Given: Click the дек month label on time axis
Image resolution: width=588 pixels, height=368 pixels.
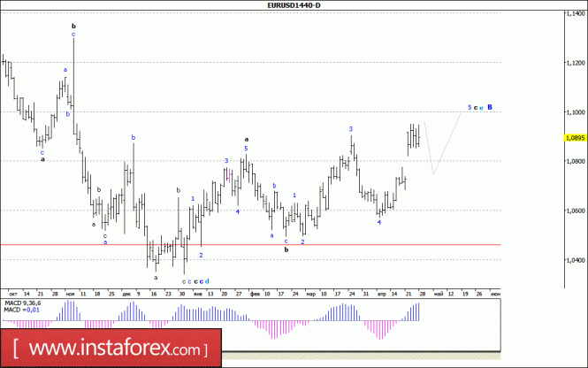Looking at the screenshot, I should coord(126,294).
